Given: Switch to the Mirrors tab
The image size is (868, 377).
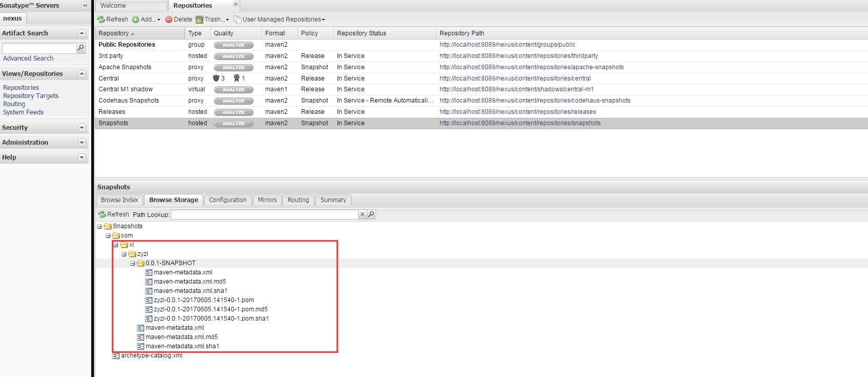Looking at the screenshot, I should pyautogui.click(x=267, y=200).
